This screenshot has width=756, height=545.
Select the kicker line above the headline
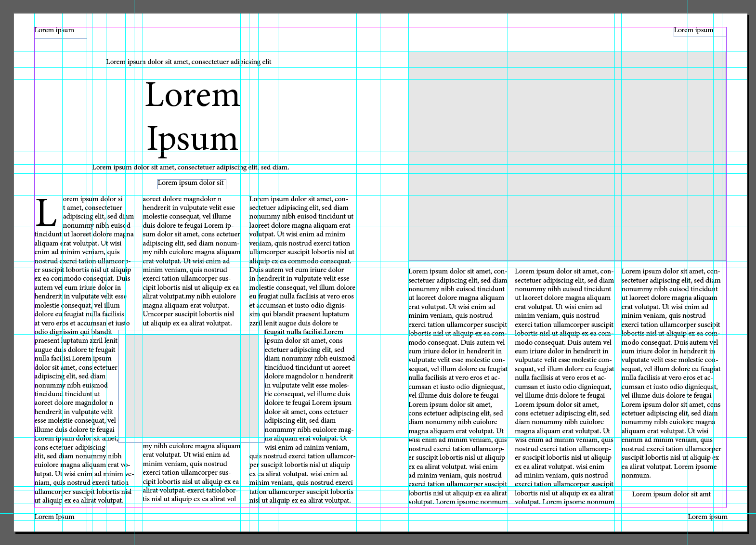(x=188, y=62)
